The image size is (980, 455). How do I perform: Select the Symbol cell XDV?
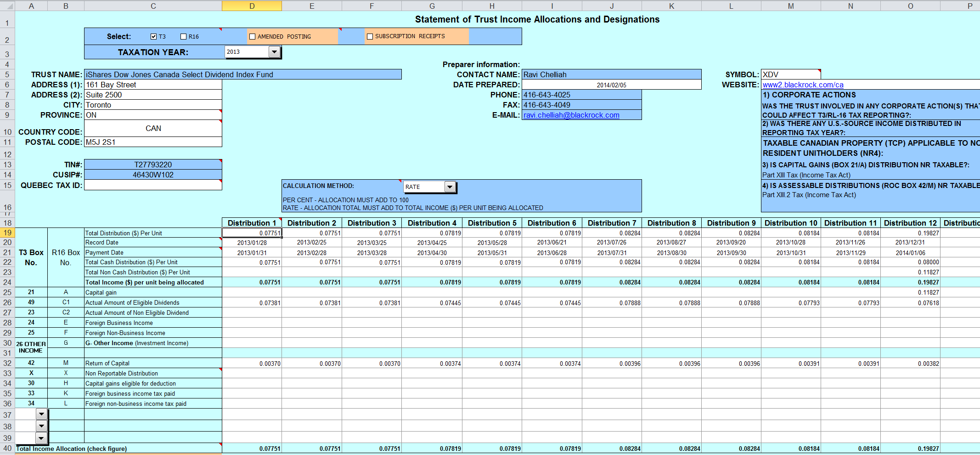[791, 74]
